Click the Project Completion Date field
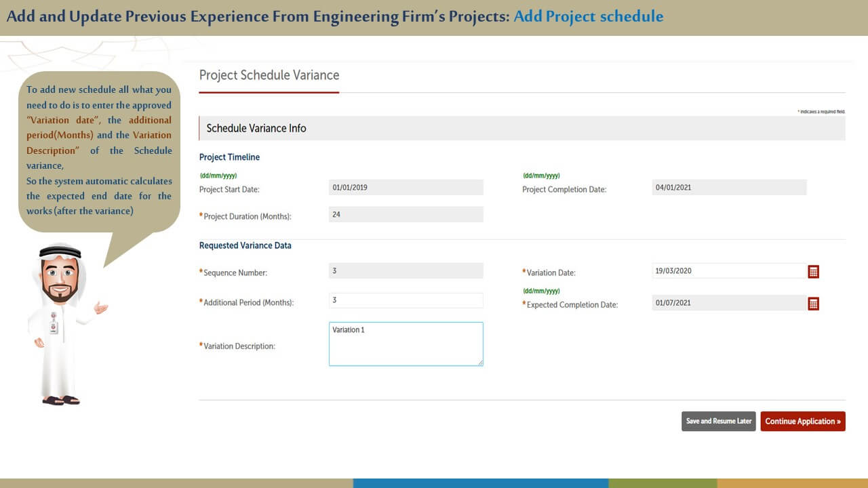The image size is (868, 488). 729,188
